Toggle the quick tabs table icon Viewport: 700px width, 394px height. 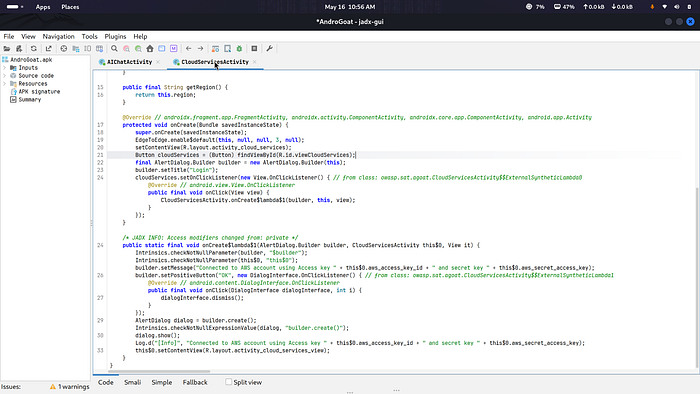[x=100, y=49]
